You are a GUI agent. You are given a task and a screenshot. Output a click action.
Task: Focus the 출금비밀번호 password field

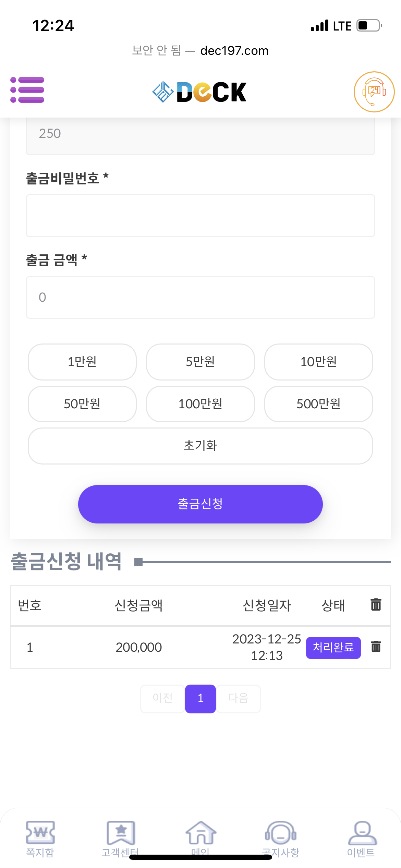point(200,216)
